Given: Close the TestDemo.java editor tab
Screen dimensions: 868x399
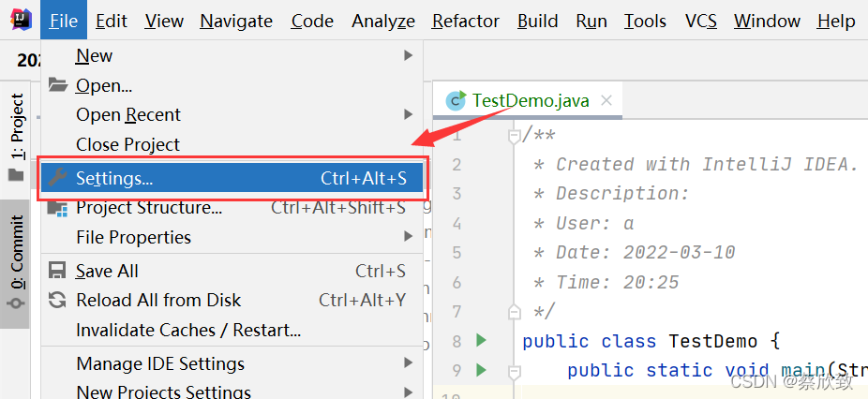Looking at the screenshot, I should click(x=606, y=101).
